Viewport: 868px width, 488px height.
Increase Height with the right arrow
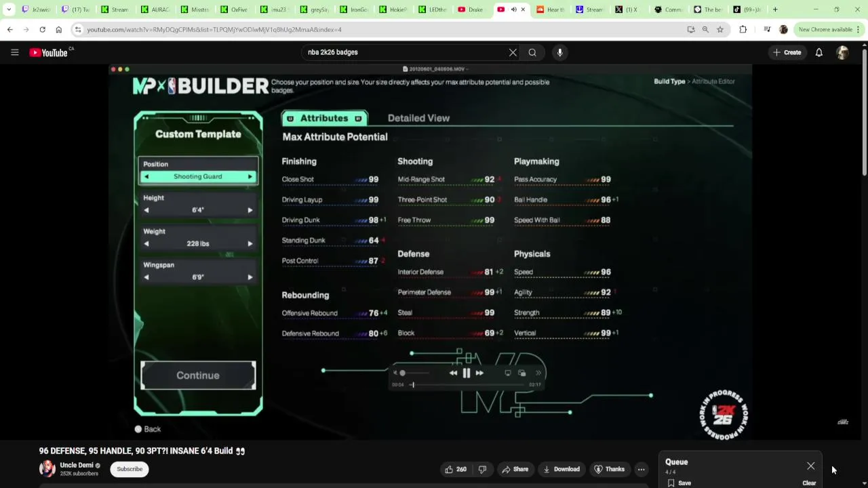250,210
